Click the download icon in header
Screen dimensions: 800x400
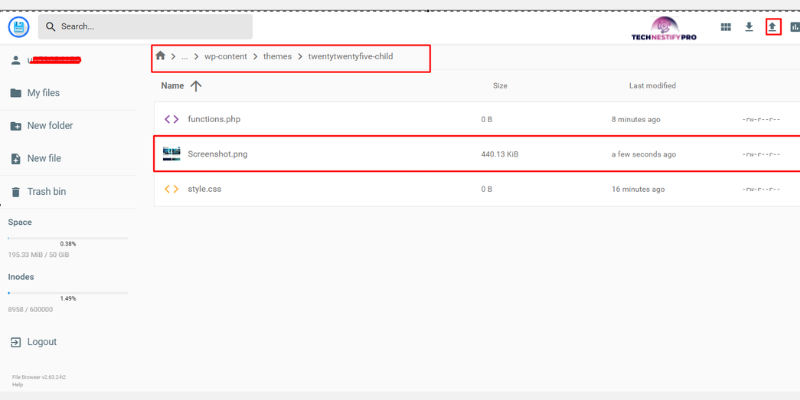point(749,27)
